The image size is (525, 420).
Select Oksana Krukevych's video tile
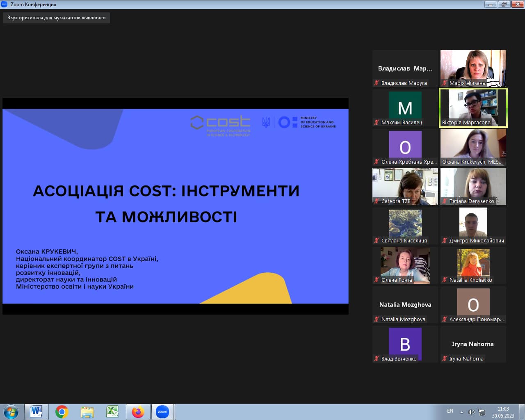pyautogui.click(x=473, y=147)
